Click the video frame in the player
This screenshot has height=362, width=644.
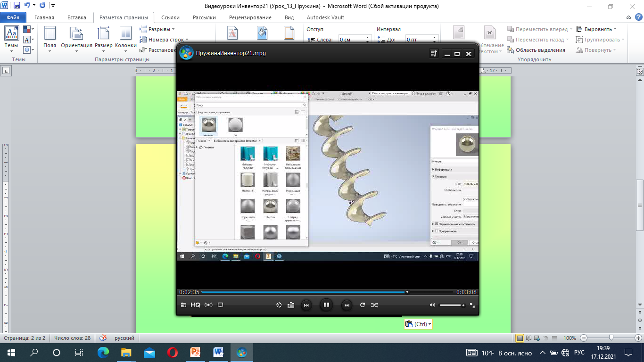point(328,175)
